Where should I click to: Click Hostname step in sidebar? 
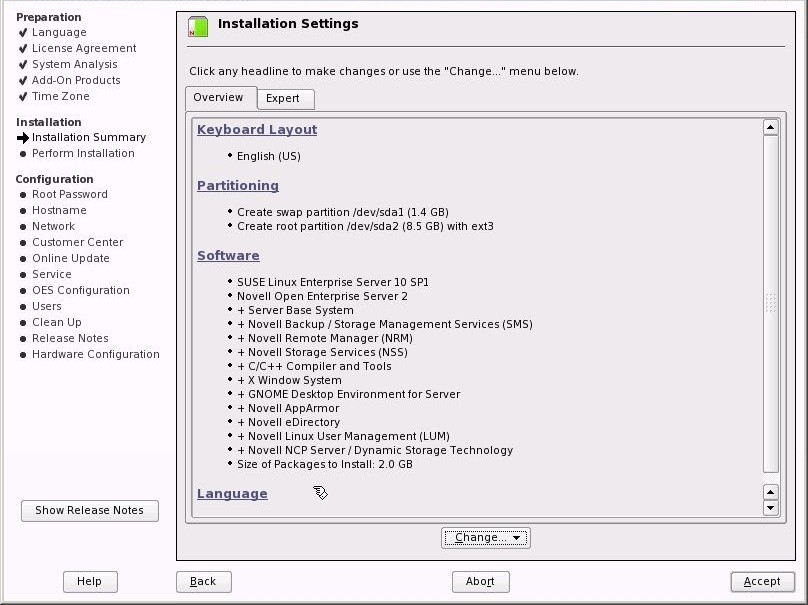[x=59, y=210]
